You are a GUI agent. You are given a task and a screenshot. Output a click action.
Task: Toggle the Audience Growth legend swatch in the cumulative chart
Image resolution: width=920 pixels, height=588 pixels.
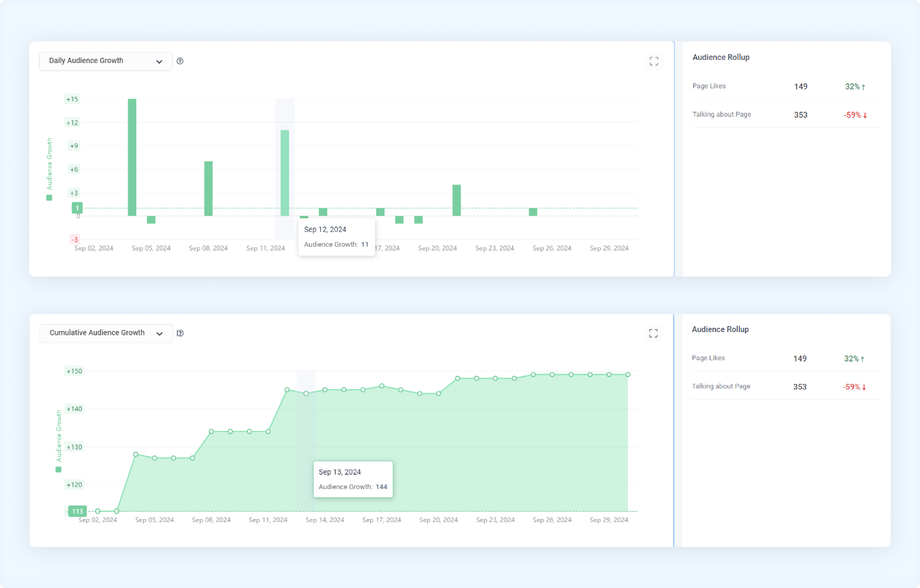pos(59,469)
